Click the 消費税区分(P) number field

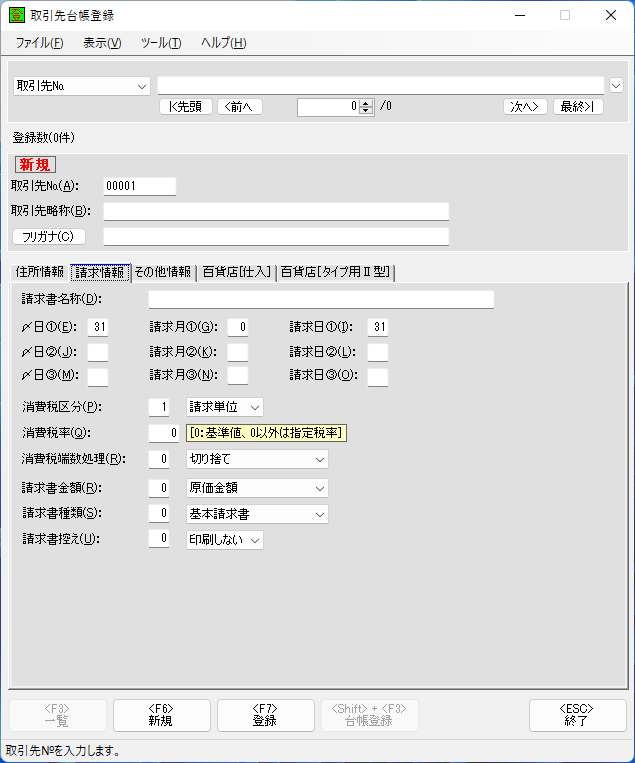(159, 407)
